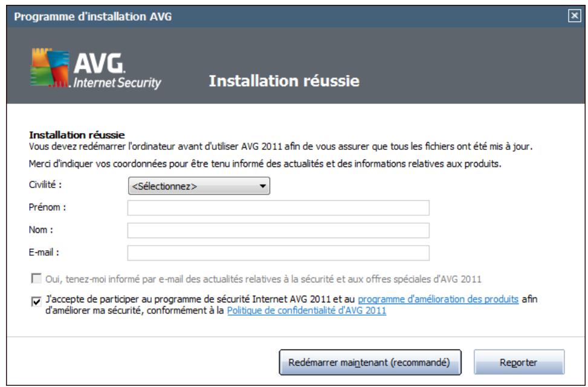Viewport: 588px width, 387px height.
Task: Click the 'Civilité :' label
Action: click(45, 184)
